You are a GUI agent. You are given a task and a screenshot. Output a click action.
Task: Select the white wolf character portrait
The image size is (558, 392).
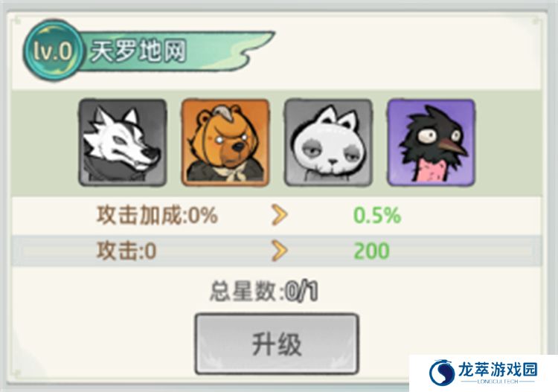[123, 143]
